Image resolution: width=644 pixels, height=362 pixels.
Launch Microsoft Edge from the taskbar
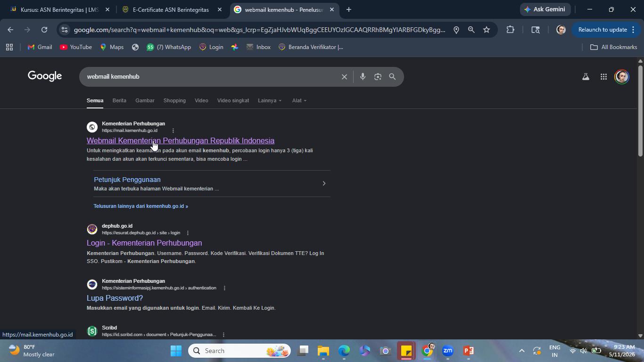(344, 351)
